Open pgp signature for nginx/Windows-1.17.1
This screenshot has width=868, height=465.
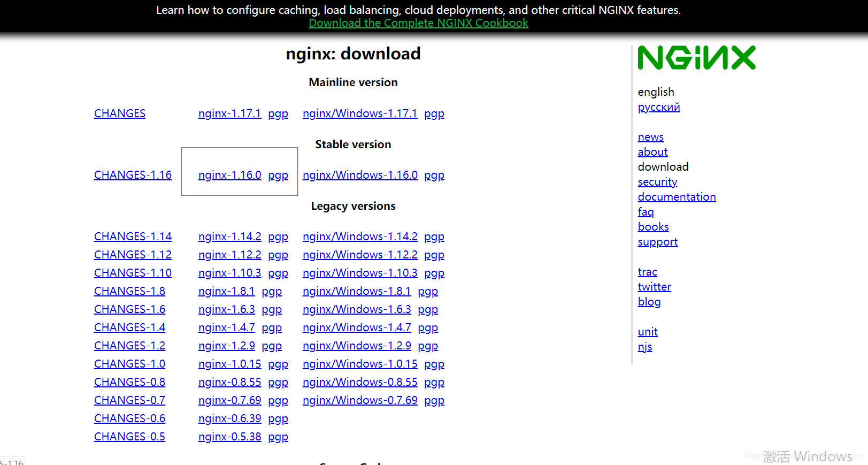(x=434, y=114)
